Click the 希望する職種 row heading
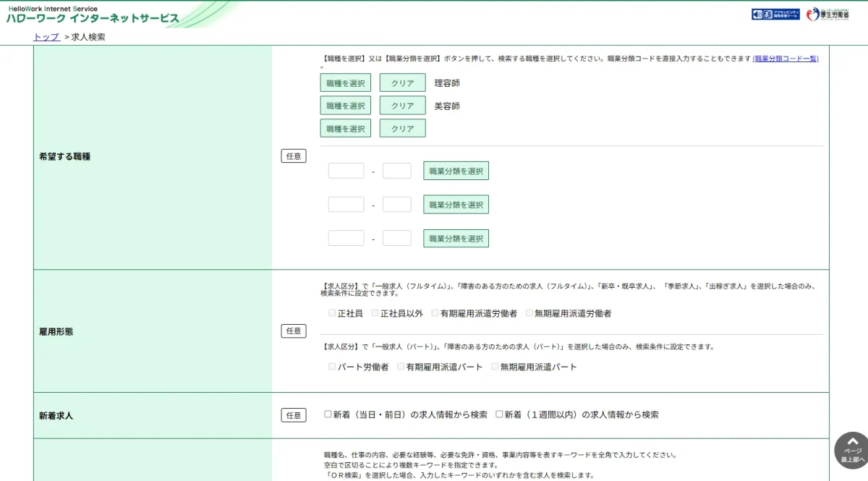868x481 pixels. tap(65, 156)
